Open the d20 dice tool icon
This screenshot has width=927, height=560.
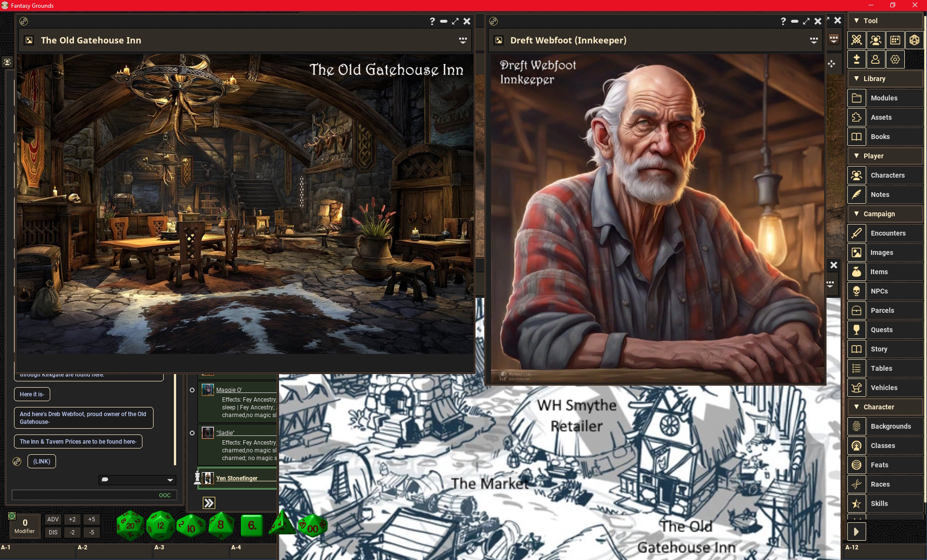click(x=914, y=40)
